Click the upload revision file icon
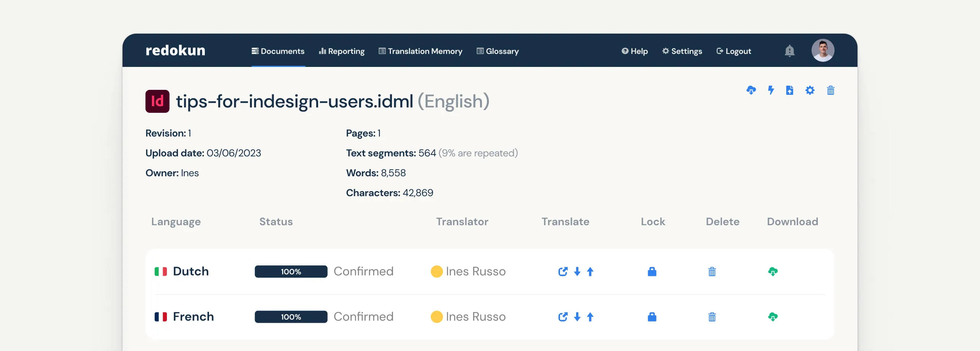 789,90
